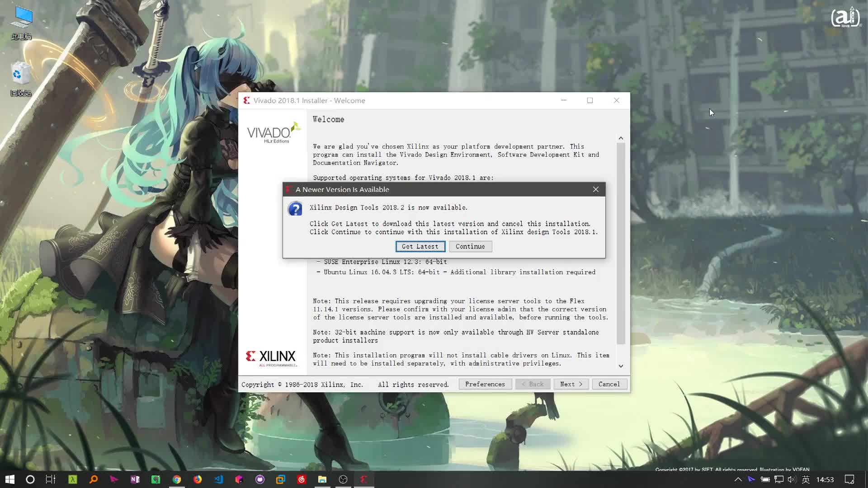Click note about Linux cable drivers
Image resolution: width=868 pixels, height=488 pixels.
point(461,359)
